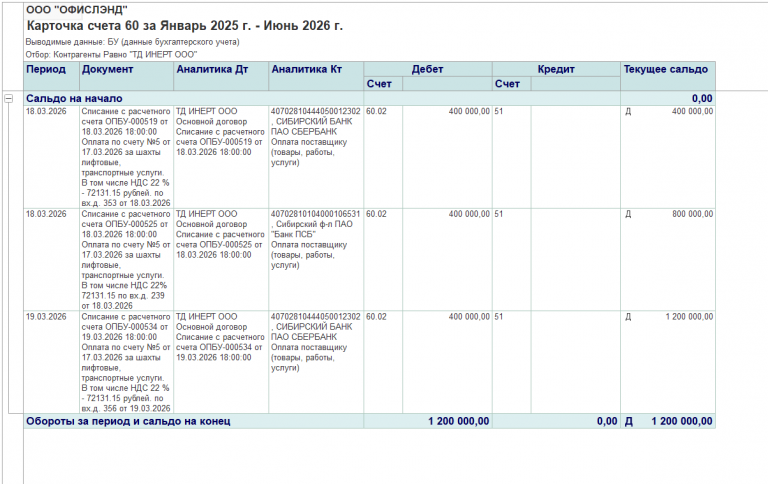Select Аналитика Дт cell of ОПБУ-000525 row
This screenshot has height=484, width=768.
221,260
